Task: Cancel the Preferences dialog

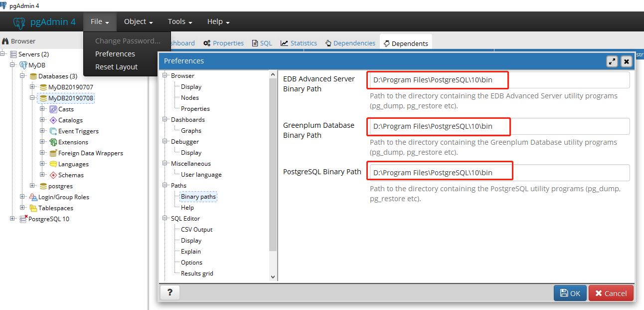Action: tap(611, 293)
